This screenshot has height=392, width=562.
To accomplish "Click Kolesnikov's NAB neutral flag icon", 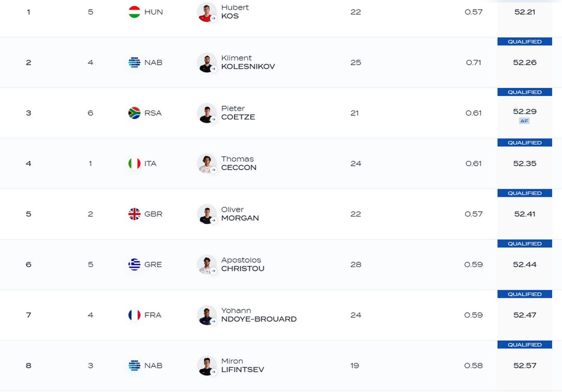I will [134, 63].
